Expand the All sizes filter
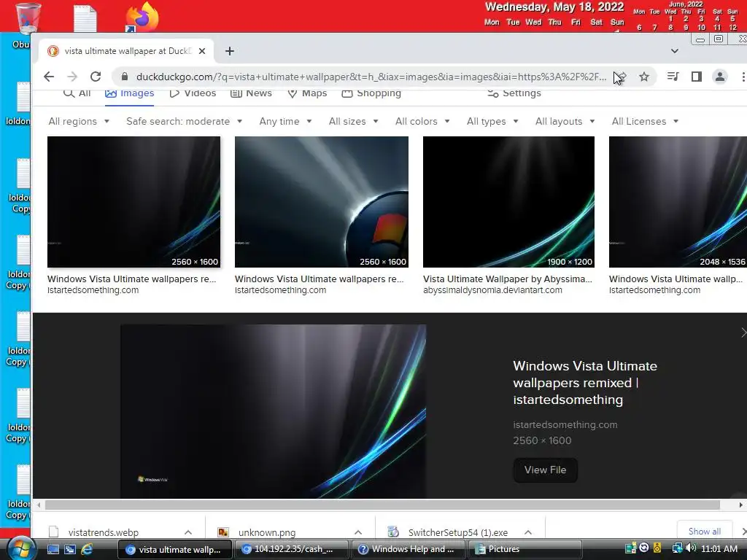The width and height of the screenshot is (747, 560). coord(354,122)
